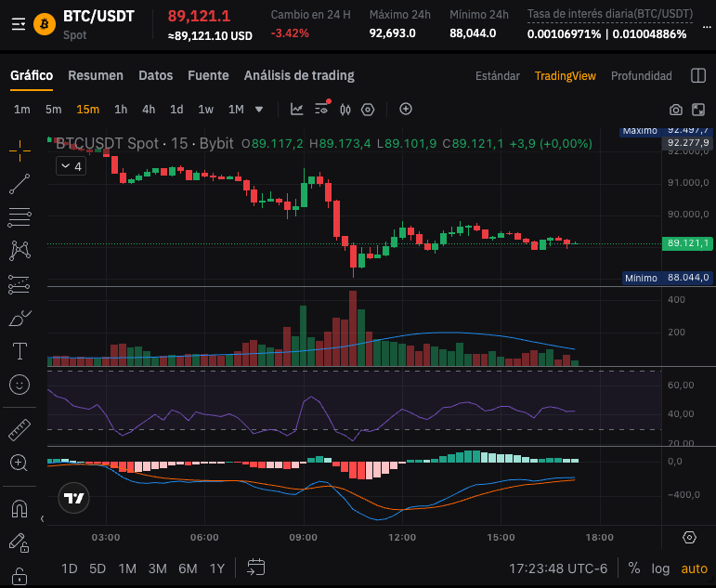
Task: Toggle lock all drawings padlock
Action: [x=20, y=576]
